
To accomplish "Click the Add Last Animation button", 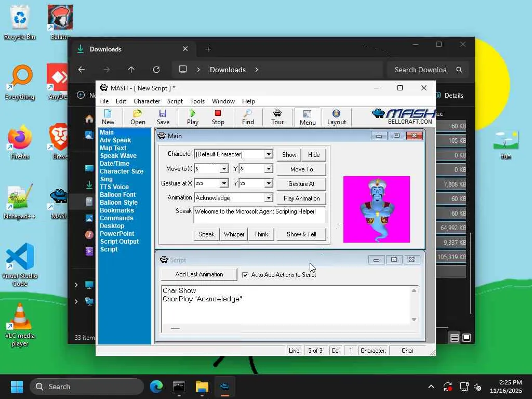I will coord(199,274).
